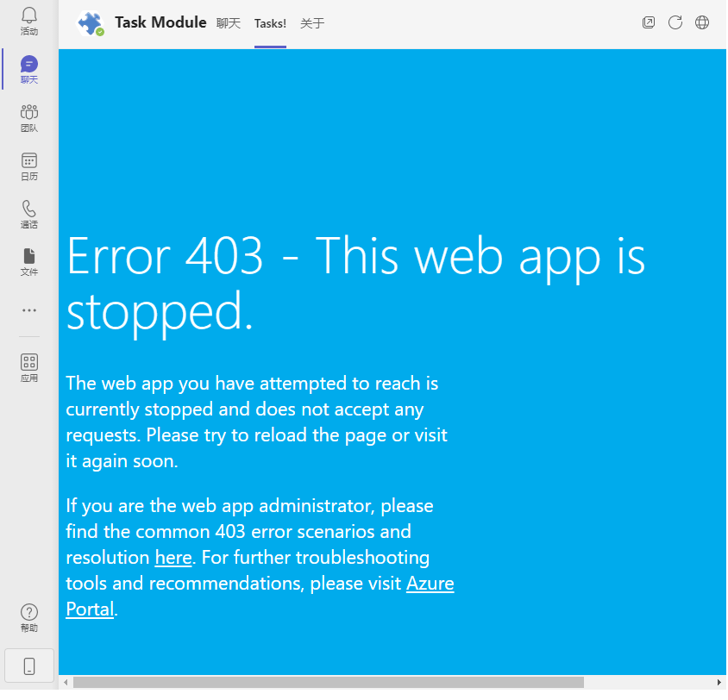Open the 聊天 tab of Task Module

pyautogui.click(x=228, y=23)
